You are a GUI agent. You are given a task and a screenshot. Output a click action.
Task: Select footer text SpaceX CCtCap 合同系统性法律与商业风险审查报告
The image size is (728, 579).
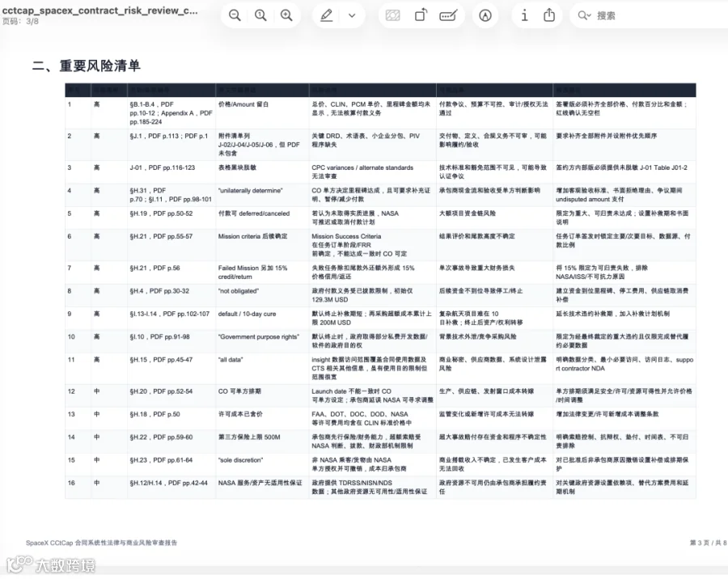pyautogui.click(x=101, y=542)
